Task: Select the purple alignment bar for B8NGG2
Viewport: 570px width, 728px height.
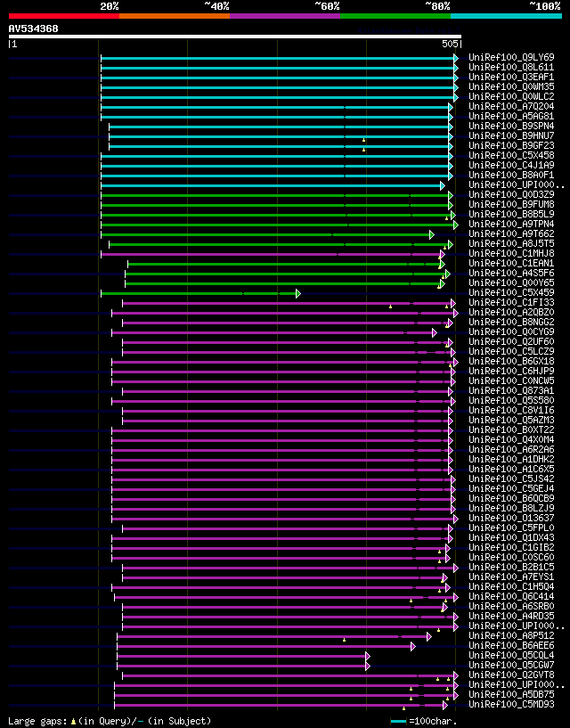Action: tap(286, 323)
